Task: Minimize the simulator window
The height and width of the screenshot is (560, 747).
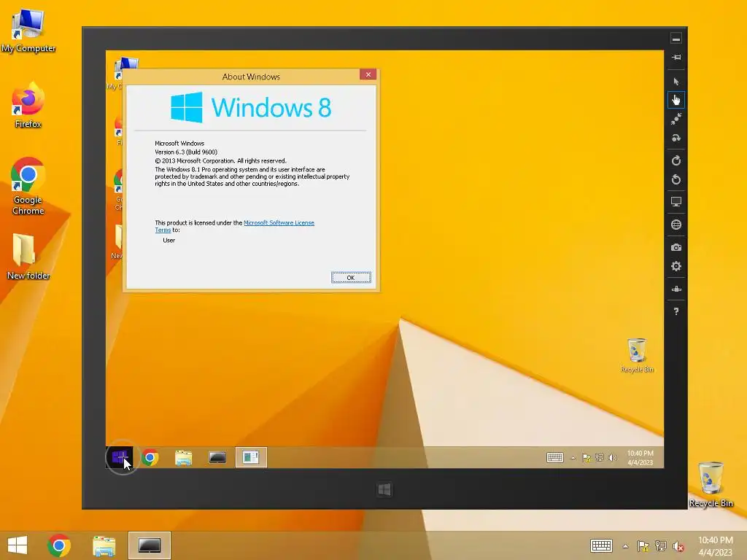Action: point(676,38)
